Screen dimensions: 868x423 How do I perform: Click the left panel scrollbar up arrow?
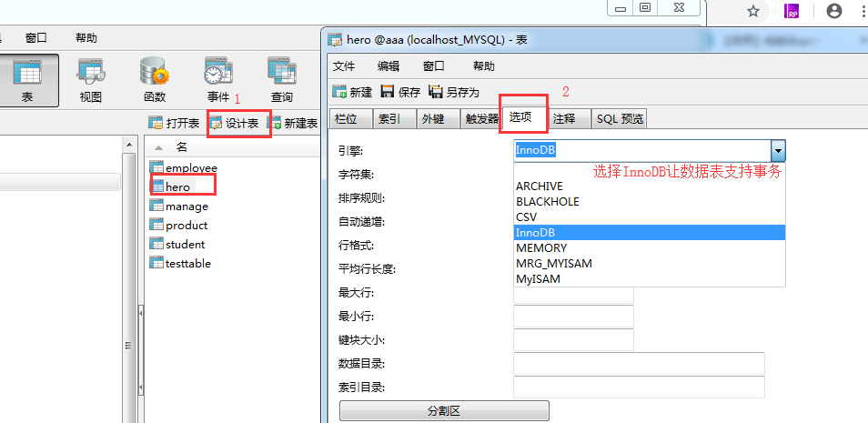tap(129, 145)
